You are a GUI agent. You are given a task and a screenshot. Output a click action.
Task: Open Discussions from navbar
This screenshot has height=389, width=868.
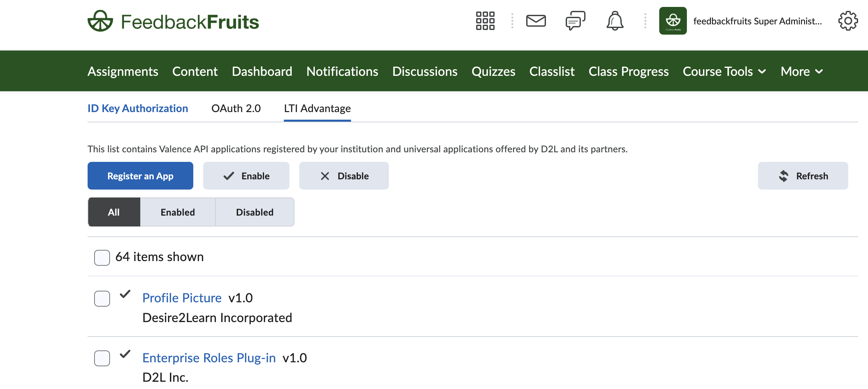[424, 71]
